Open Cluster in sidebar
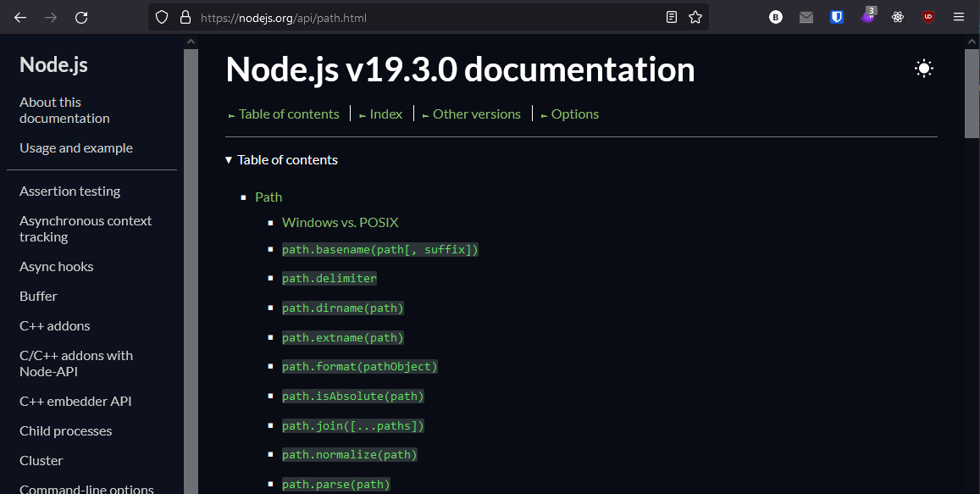980x494 pixels. [42, 461]
